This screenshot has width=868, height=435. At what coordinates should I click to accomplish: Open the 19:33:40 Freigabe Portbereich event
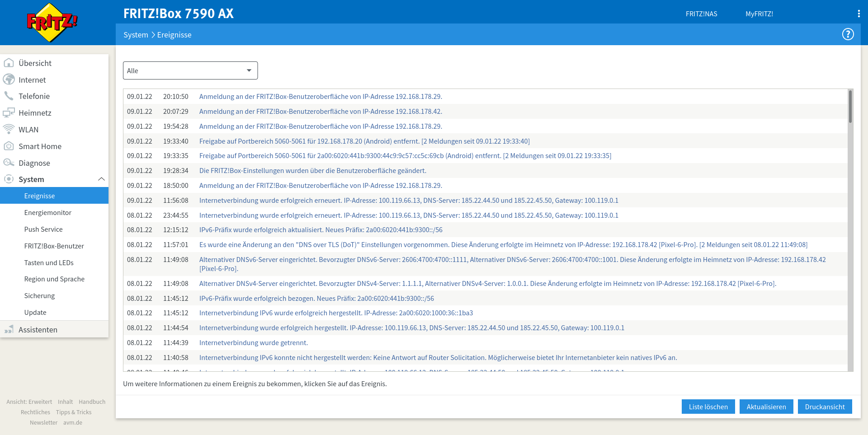(x=364, y=141)
